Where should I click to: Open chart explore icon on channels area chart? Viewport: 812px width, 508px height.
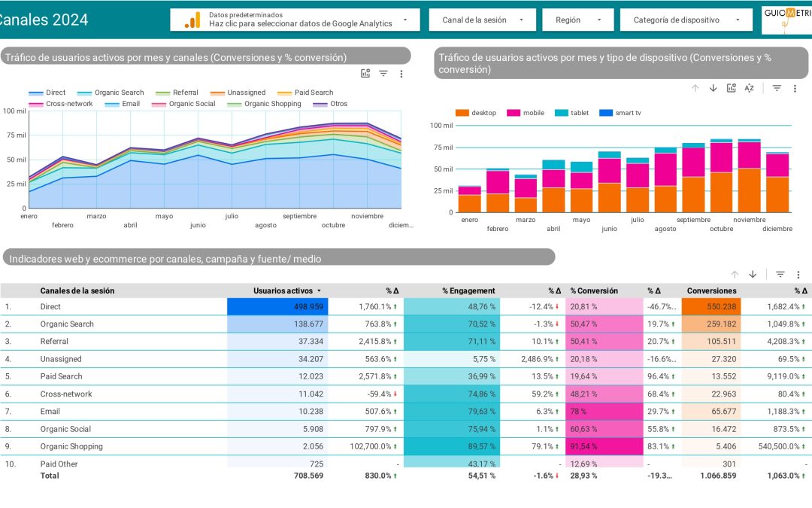pos(365,73)
